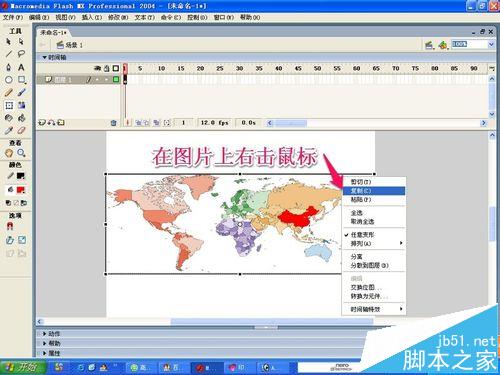
Task: Toggle show all layers as outlines
Action: coord(116,68)
